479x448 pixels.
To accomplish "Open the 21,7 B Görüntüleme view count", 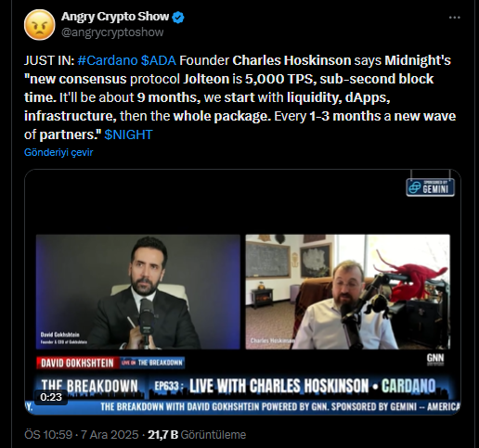I will [x=197, y=435].
